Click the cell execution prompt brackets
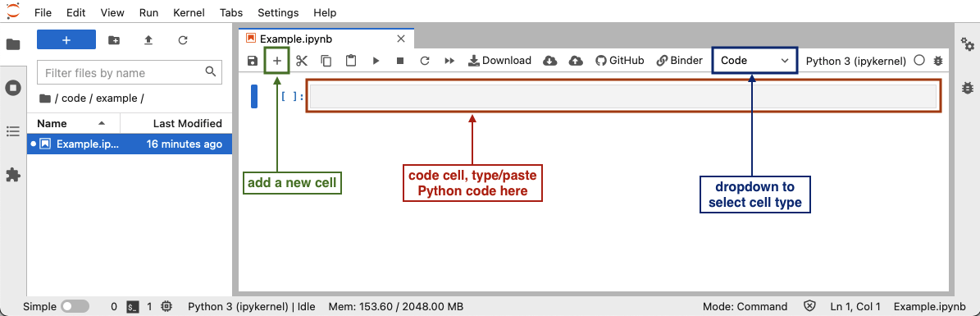This screenshot has height=316, width=980. click(x=292, y=96)
